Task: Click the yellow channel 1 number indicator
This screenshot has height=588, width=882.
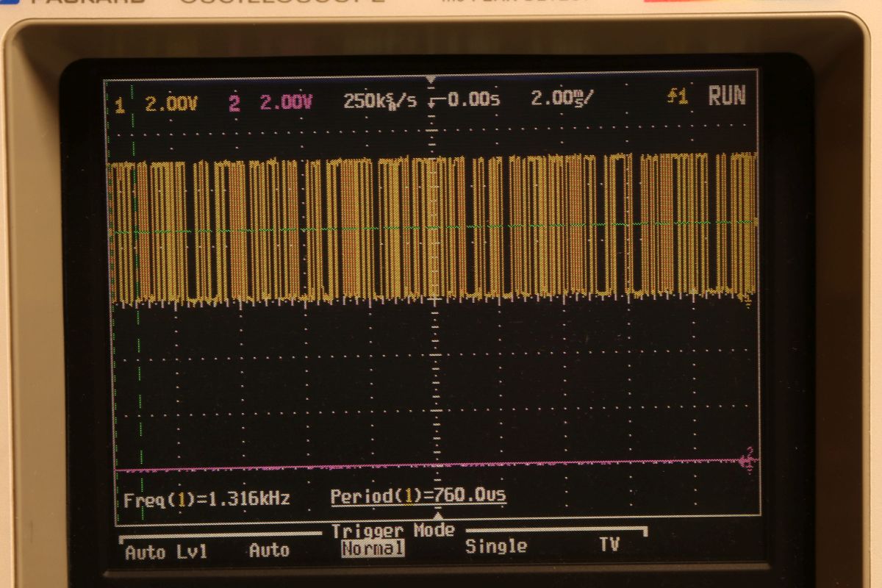Action: [x=120, y=106]
